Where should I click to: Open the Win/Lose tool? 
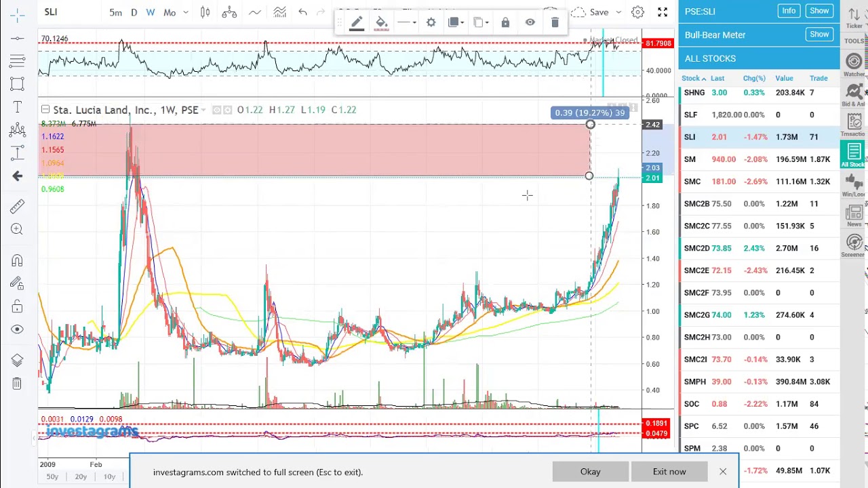854,184
